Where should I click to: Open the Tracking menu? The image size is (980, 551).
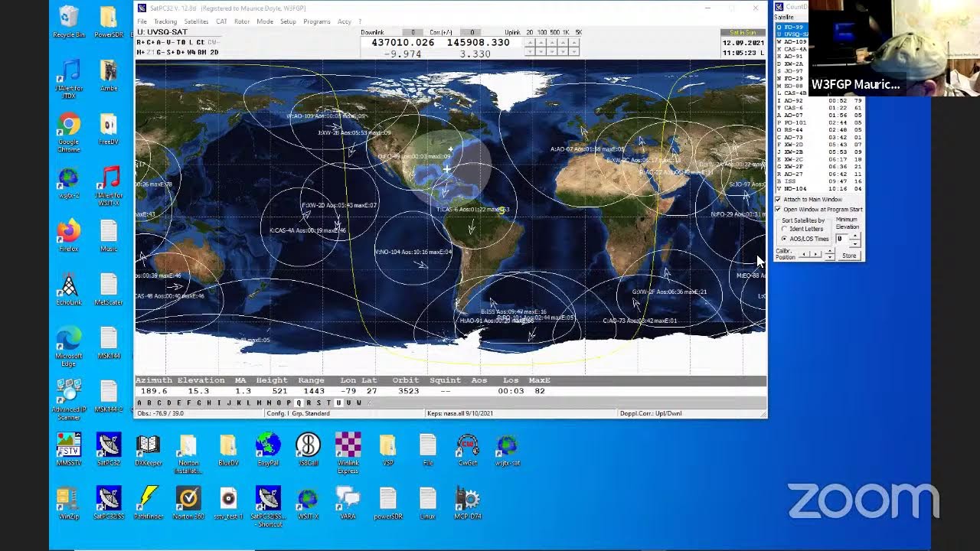coord(165,21)
